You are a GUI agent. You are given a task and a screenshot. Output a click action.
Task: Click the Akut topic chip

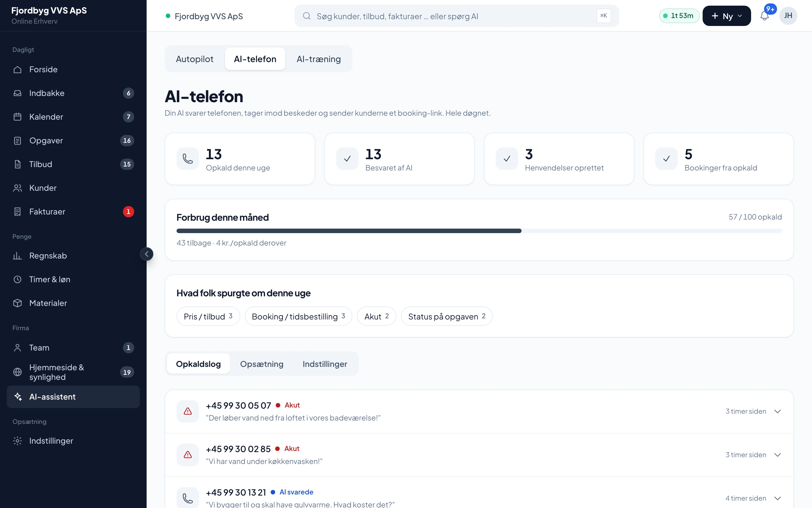[x=376, y=316]
